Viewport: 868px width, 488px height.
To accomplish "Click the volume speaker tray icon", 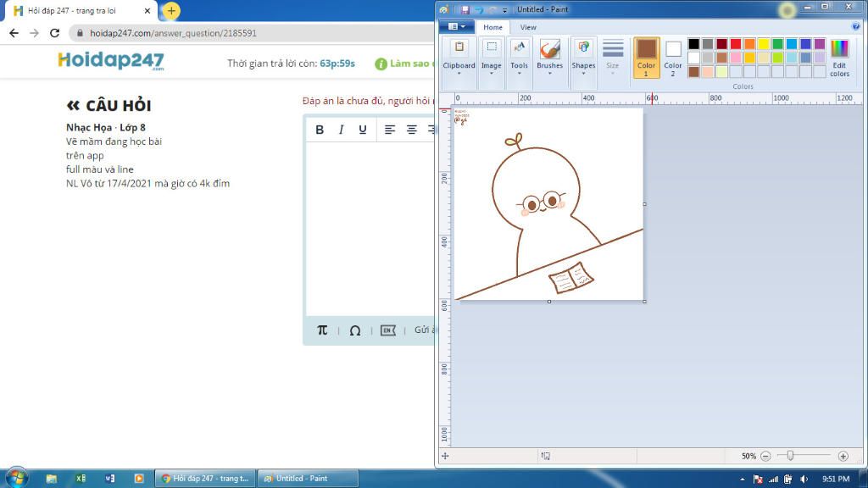I will click(804, 480).
